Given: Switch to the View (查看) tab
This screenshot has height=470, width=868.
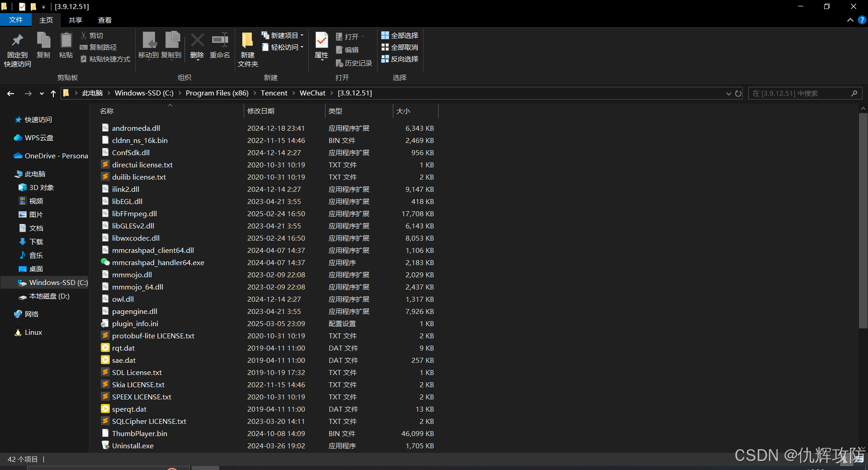Looking at the screenshot, I should (x=105, y=20).
